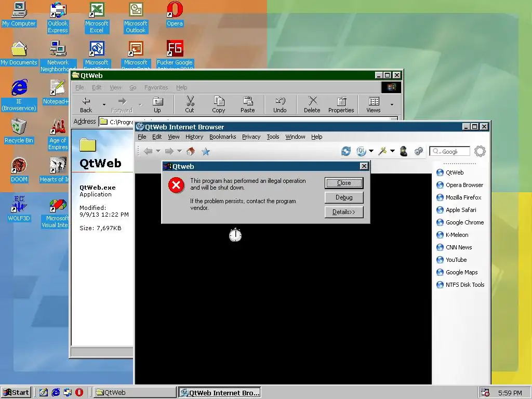The height and width of the screenshot is (399, 532).
Task: Select the Outlook Express desktop icon
Action: pos(58,17)
